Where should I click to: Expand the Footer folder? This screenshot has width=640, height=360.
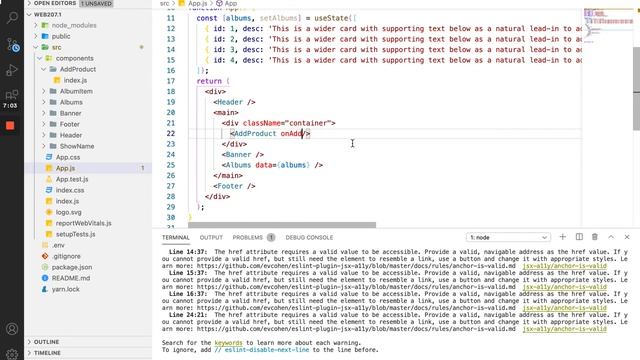coord(69,124)
